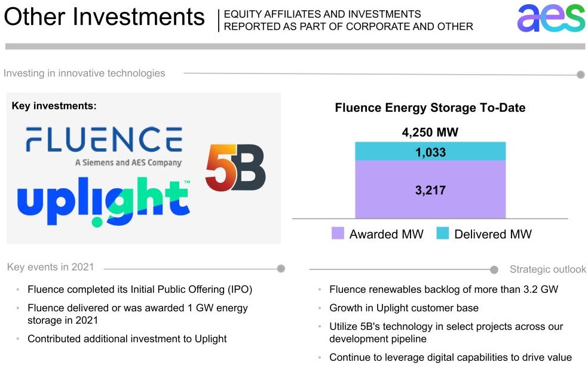The image size is (588, 380).
Task: Click the Other Investments slide title
Action: click(104, 17)
